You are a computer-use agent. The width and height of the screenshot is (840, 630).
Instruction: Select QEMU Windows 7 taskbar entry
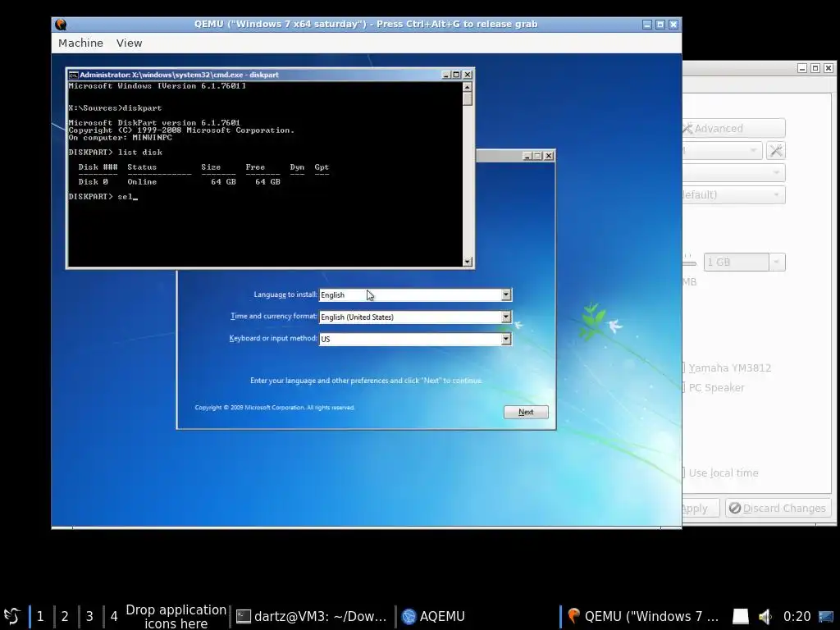point(643,616)
